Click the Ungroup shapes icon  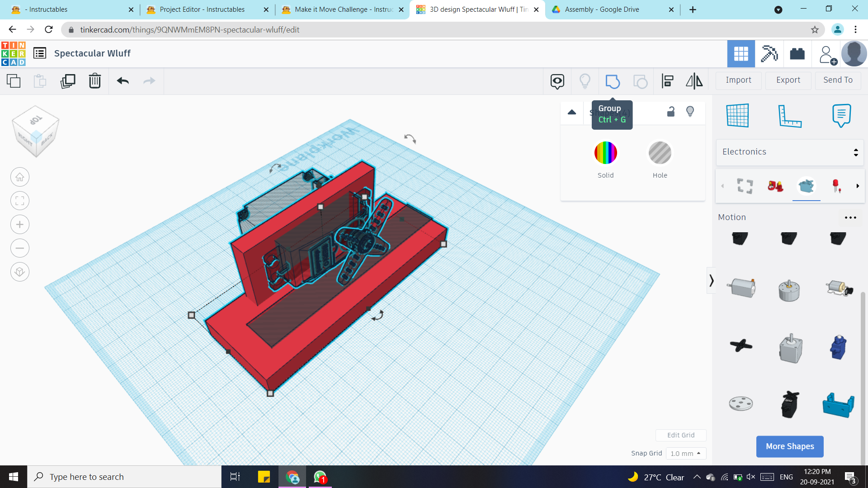640,81
